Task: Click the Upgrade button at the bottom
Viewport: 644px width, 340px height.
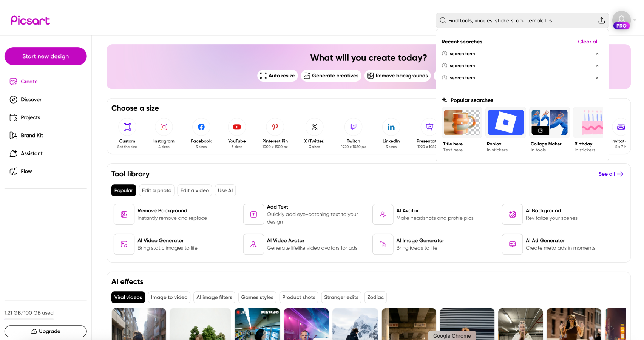Action: [x=45, y=331]
